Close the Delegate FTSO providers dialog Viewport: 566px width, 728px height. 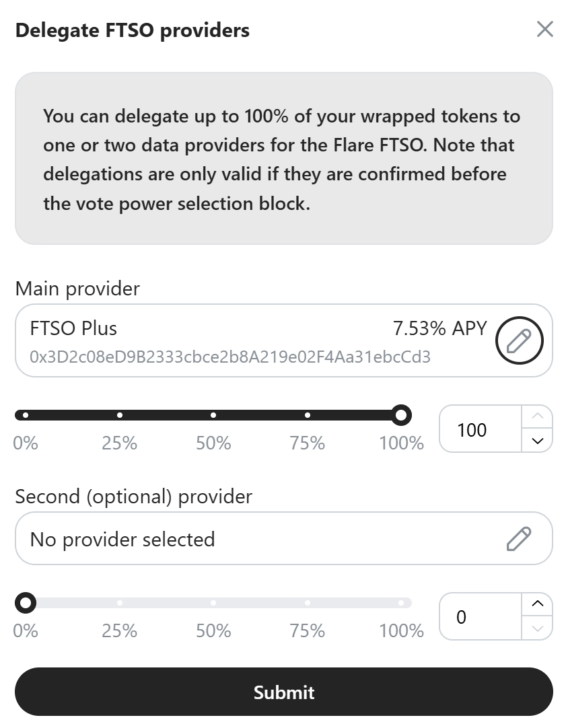pos(544,30)
